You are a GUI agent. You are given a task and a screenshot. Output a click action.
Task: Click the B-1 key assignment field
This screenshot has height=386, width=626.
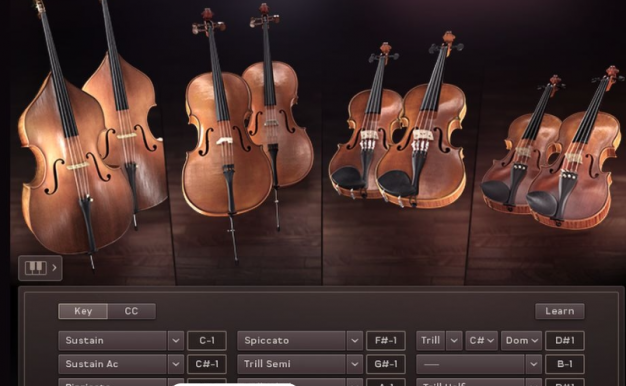(x=565, y=364)
